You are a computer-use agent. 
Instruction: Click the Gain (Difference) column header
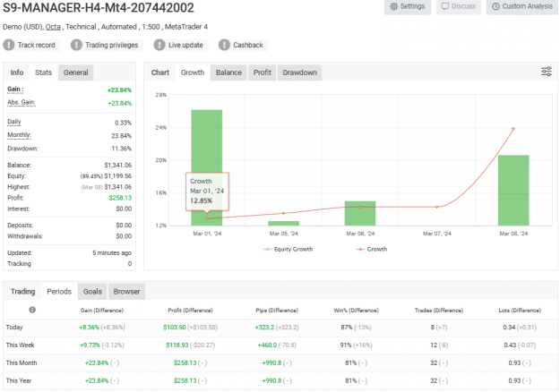point(102,311)
